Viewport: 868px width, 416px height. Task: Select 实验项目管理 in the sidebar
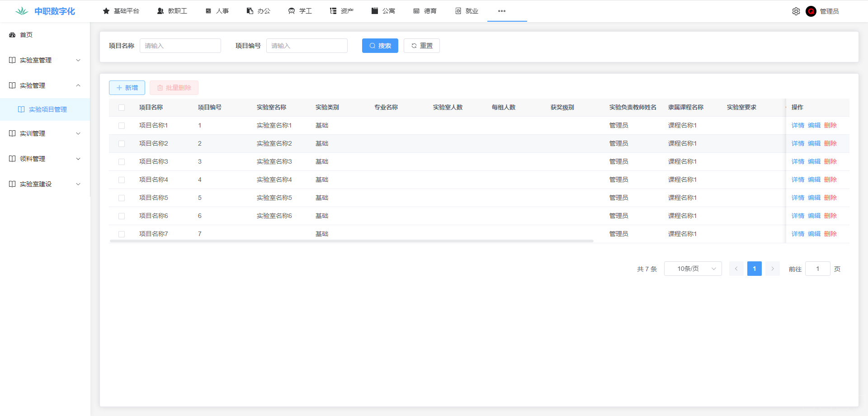(47, 109)
